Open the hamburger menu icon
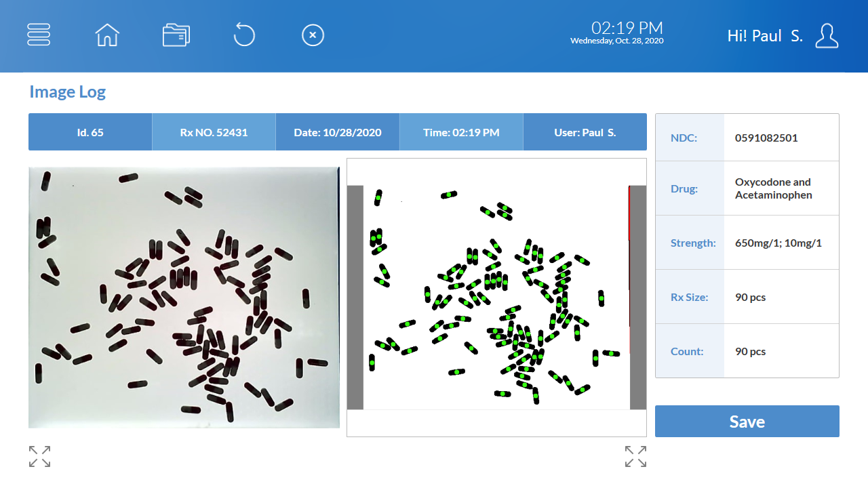The image size is (868, 488). click(39, 35)
